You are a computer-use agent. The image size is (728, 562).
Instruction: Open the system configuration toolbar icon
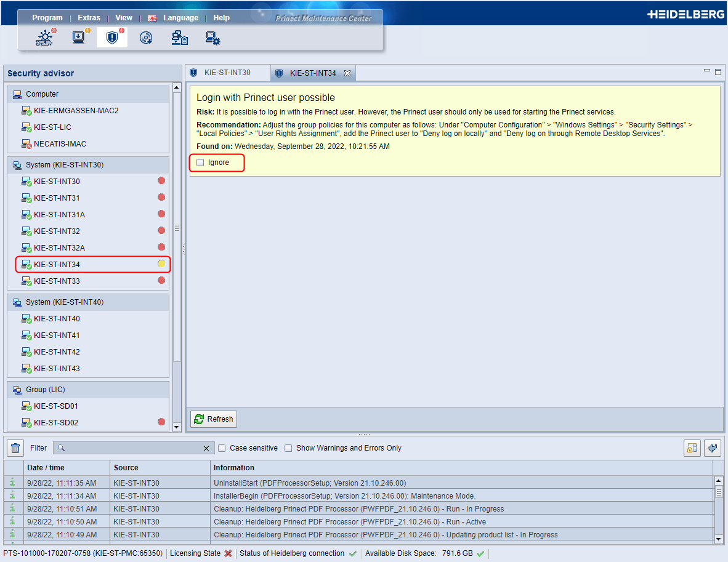pos(212,38)
